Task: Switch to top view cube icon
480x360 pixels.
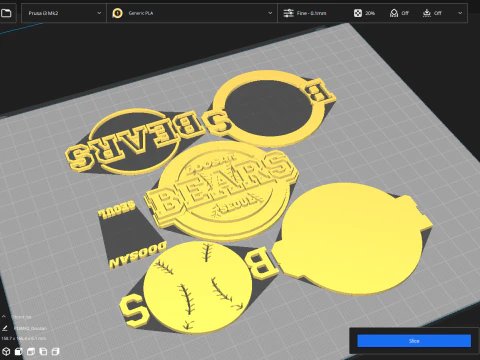Action: [31, 351]
